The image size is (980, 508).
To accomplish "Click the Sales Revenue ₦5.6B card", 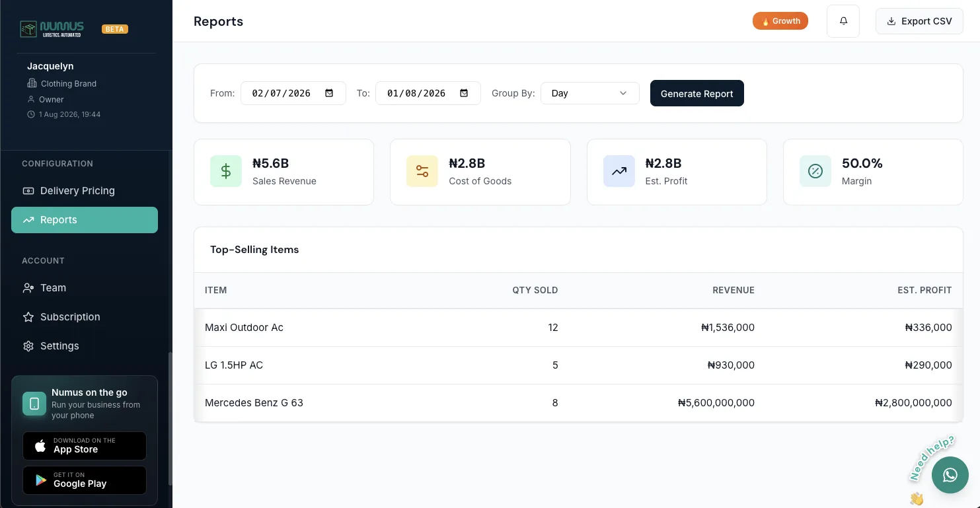I will [x=283, y=172].
